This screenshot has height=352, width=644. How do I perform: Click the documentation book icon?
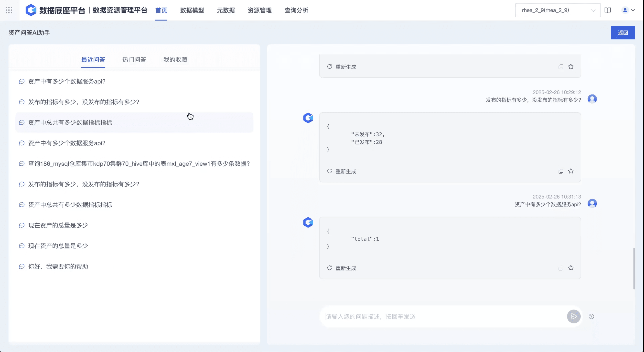pyautogui.click(x=608, y=10)
